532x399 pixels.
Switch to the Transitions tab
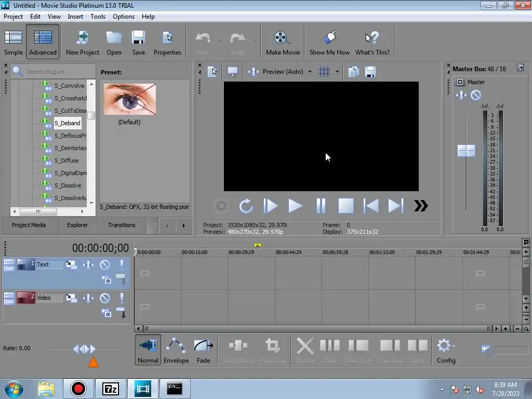click(x=122, y=225)
